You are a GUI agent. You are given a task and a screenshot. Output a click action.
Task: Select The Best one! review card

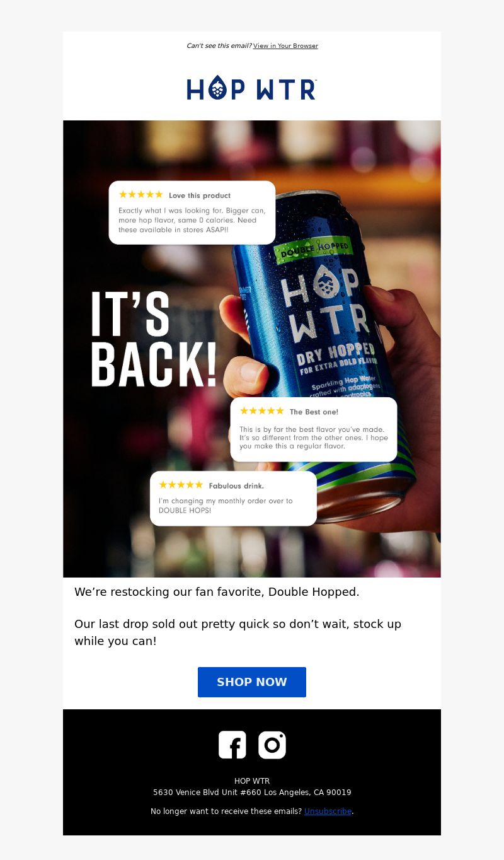314,429
